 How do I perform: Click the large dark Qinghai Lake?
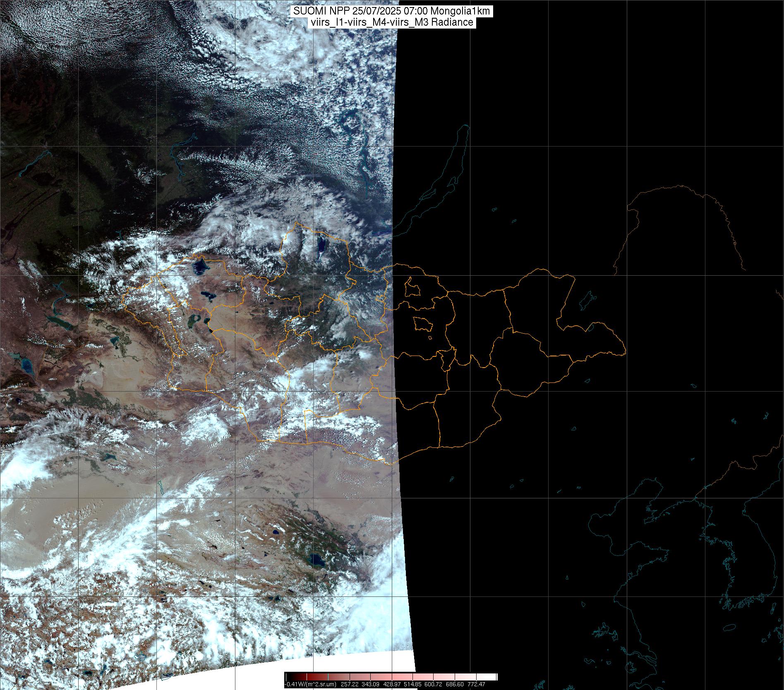tap(317, 560)
